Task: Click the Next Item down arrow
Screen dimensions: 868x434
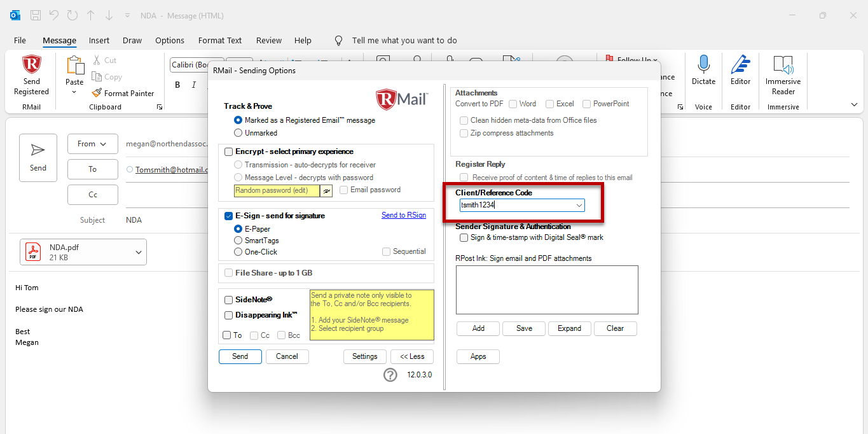Action: click(x=109, y=15)
